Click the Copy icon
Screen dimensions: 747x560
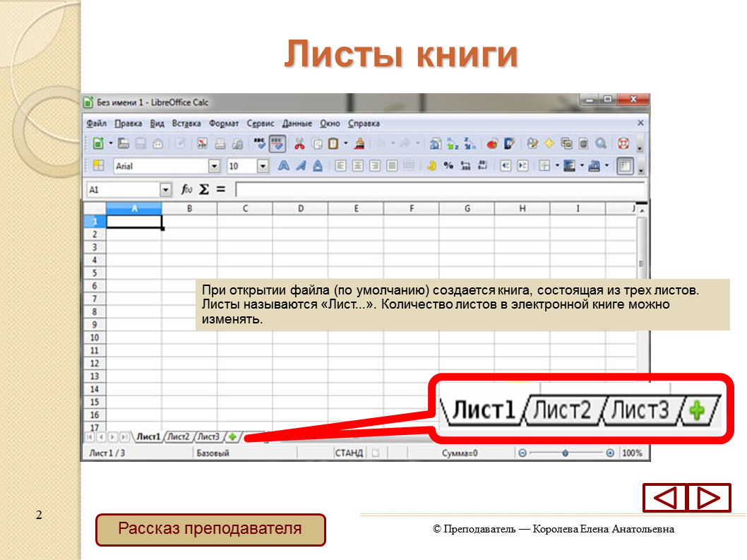click(317, 143)
